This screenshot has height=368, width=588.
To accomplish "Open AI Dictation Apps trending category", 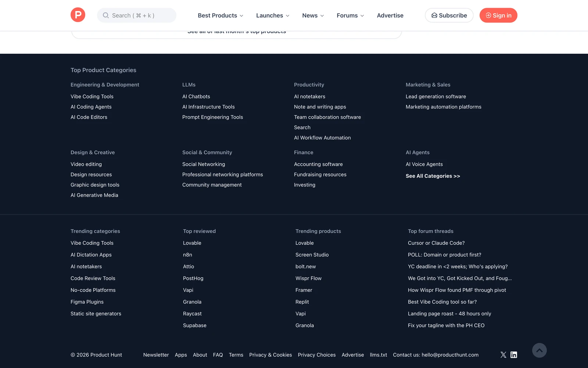I will pos(91,255).
